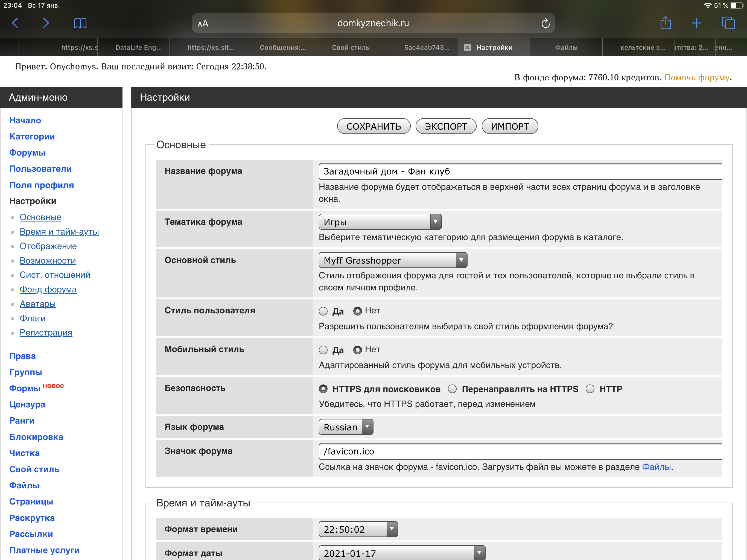Follow the Помочь форуму link
The height and width of the screenshot is (560, 747).
[697, 77]
